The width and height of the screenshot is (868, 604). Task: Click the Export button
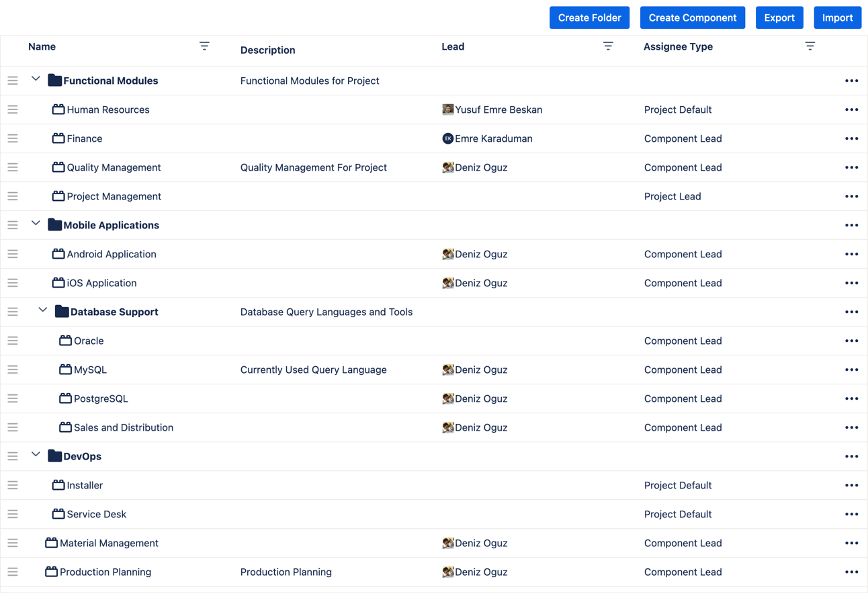(779, 17)
